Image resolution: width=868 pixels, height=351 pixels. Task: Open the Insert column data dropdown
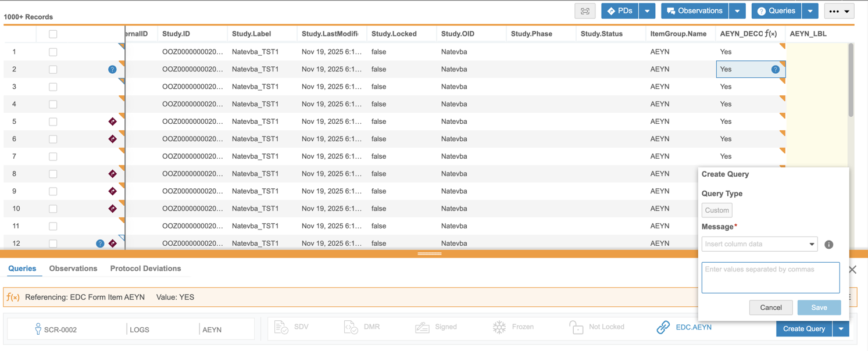click(x=759, y=244)
